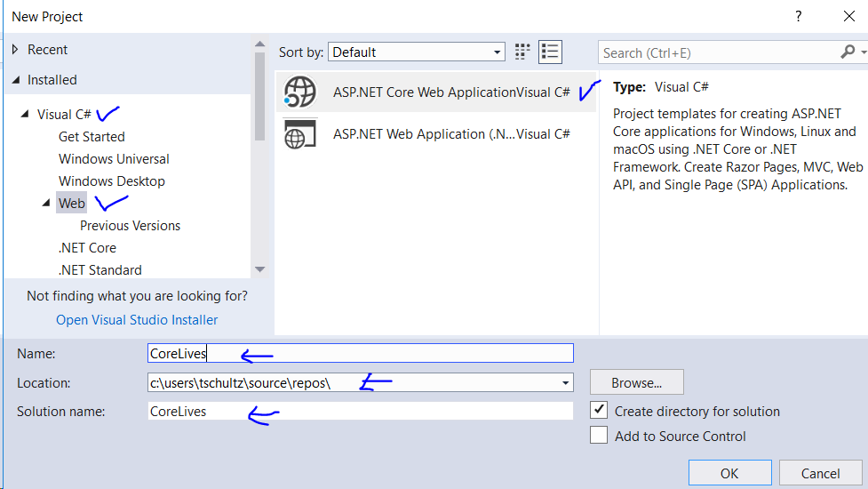Select Get Started template category
This screenshot has width=868, height=489.
92,137
